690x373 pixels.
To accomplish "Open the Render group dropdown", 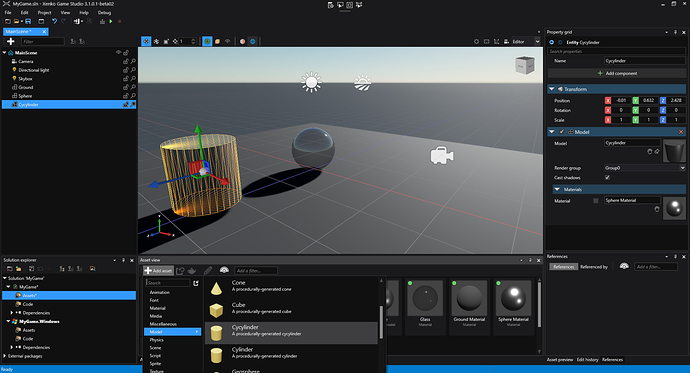I will coord(645,168).
